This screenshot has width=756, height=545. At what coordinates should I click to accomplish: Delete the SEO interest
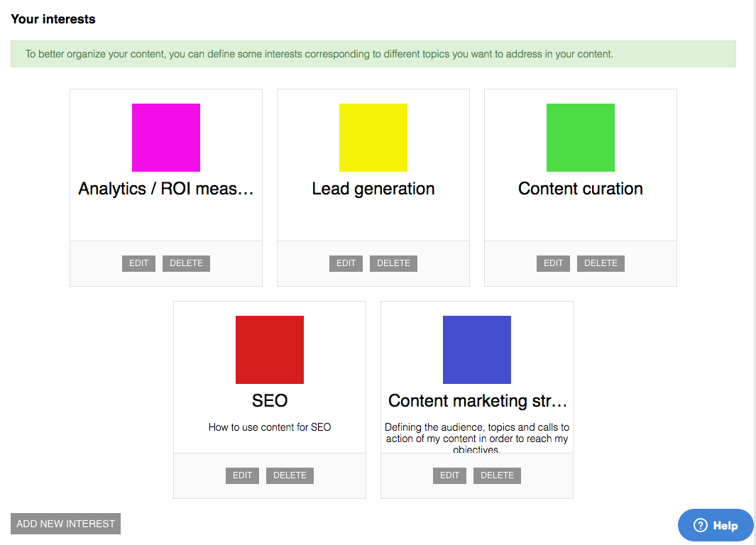click(x=290, y=475)
